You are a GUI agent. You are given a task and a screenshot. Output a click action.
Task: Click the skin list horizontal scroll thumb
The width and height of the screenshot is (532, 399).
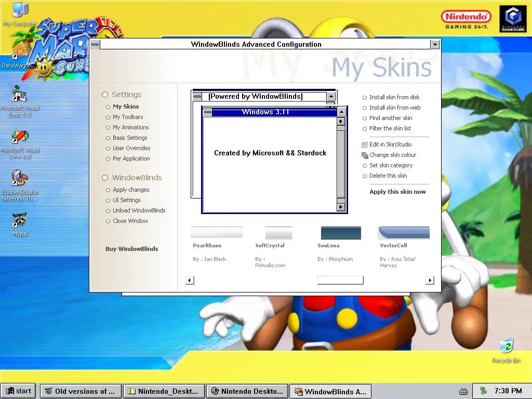(340, 280)
